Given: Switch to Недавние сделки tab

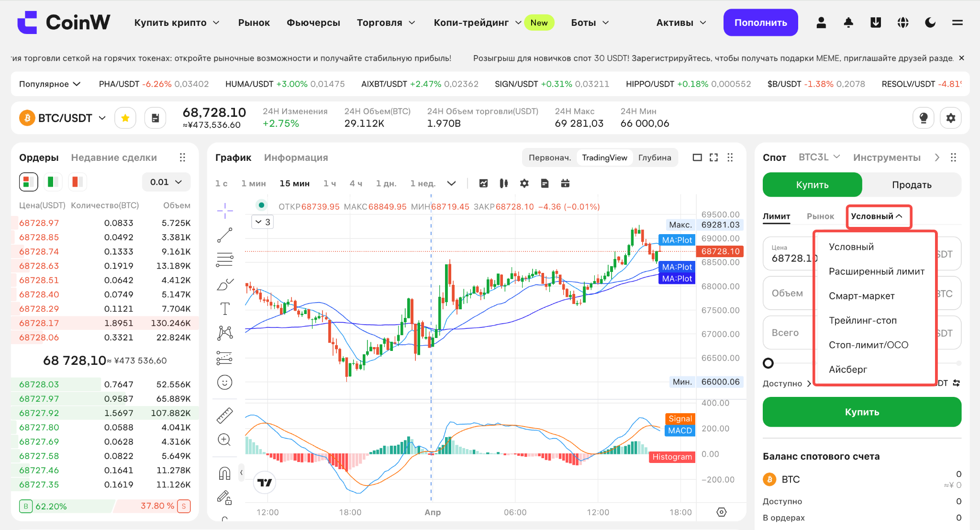Looking at the screenshot, I should [114, 158].
